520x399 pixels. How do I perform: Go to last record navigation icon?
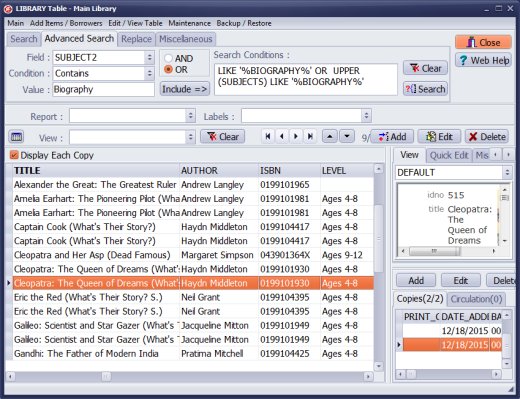click(310, 136)
